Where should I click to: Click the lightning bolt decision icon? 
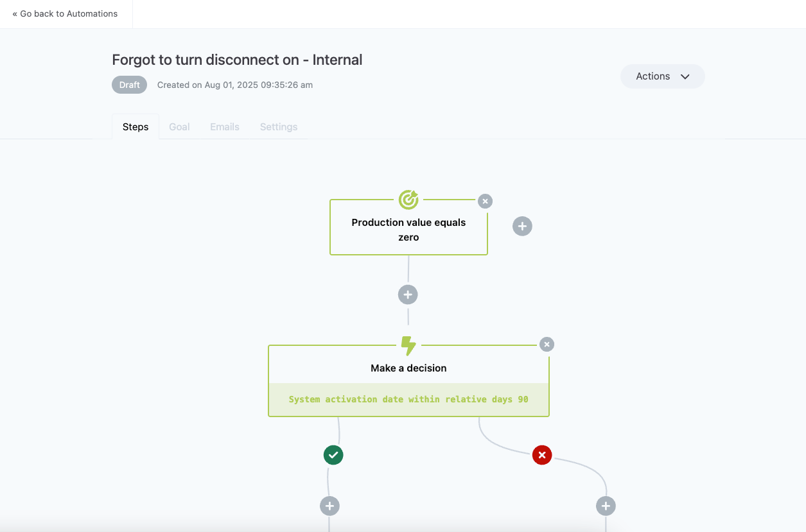408,345
